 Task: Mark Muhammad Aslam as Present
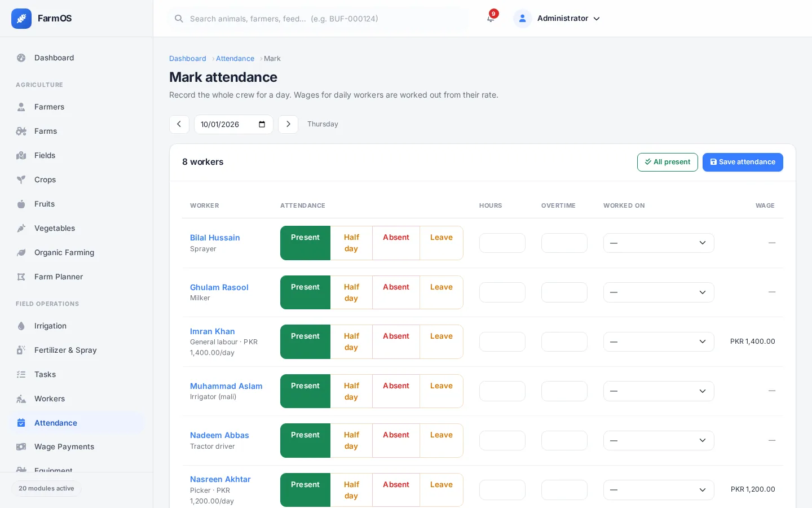coord(305,391)
